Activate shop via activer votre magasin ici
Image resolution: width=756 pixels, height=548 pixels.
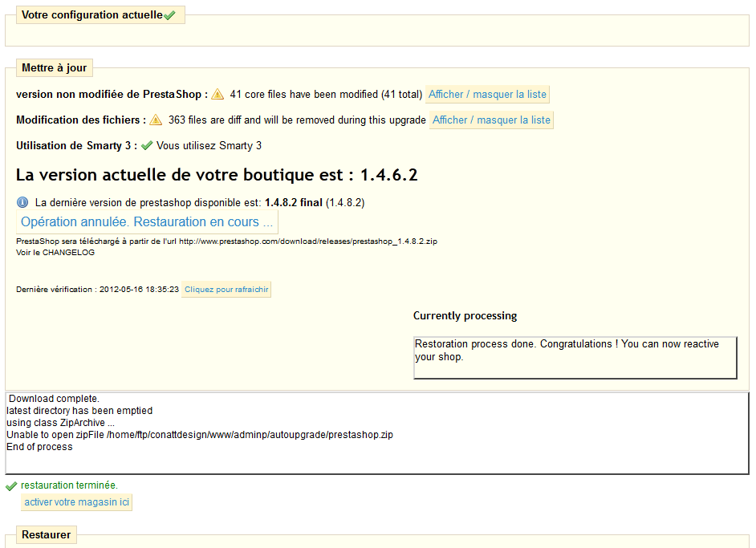click(77, 502)
